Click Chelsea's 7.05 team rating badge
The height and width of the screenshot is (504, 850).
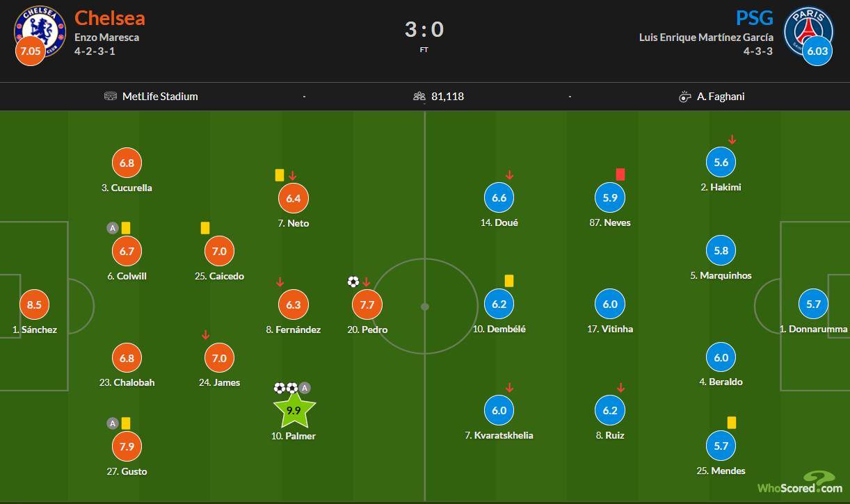[29, 51]
